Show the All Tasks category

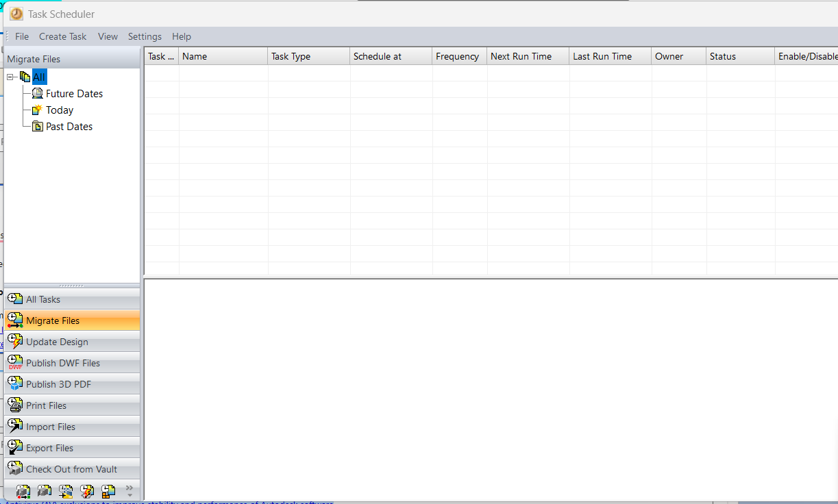point(72,299)
